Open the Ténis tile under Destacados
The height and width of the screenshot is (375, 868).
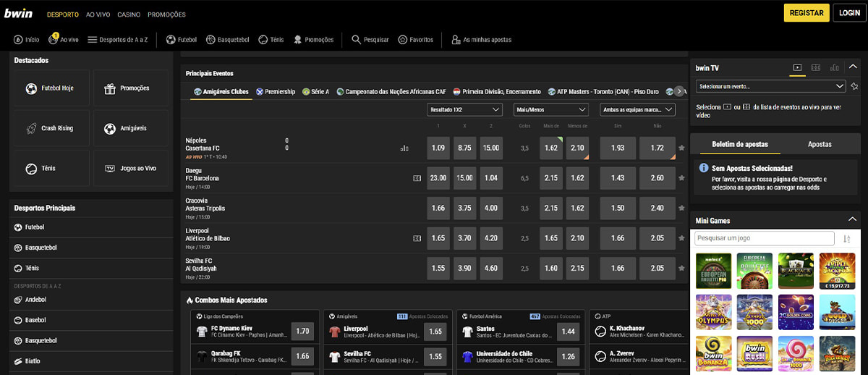tap(51, 168)
